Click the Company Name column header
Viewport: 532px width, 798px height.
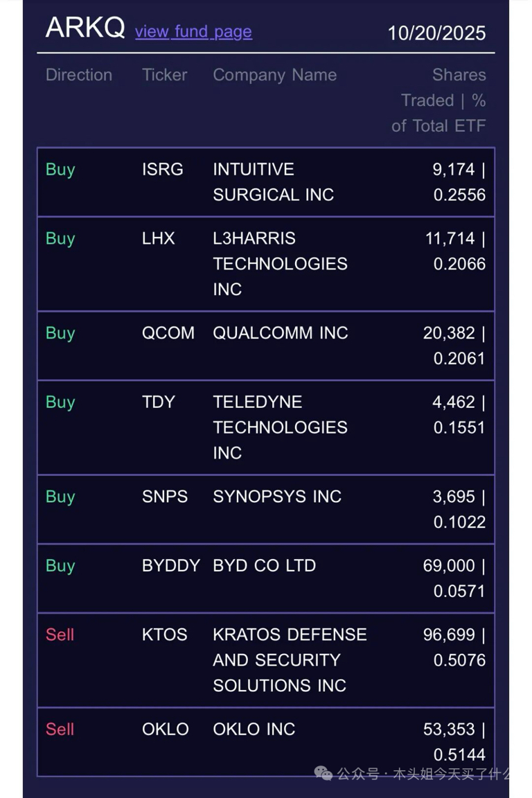(275, 75)
